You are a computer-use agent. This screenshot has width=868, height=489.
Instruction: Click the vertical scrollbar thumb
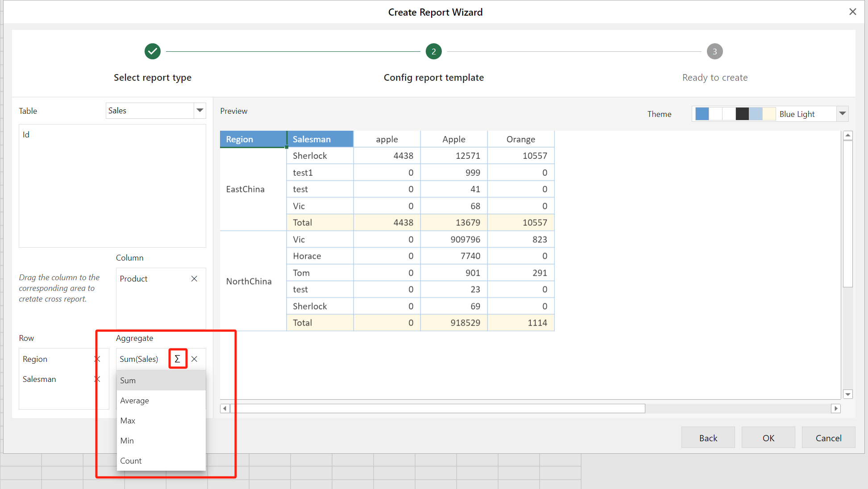point(848,214)
